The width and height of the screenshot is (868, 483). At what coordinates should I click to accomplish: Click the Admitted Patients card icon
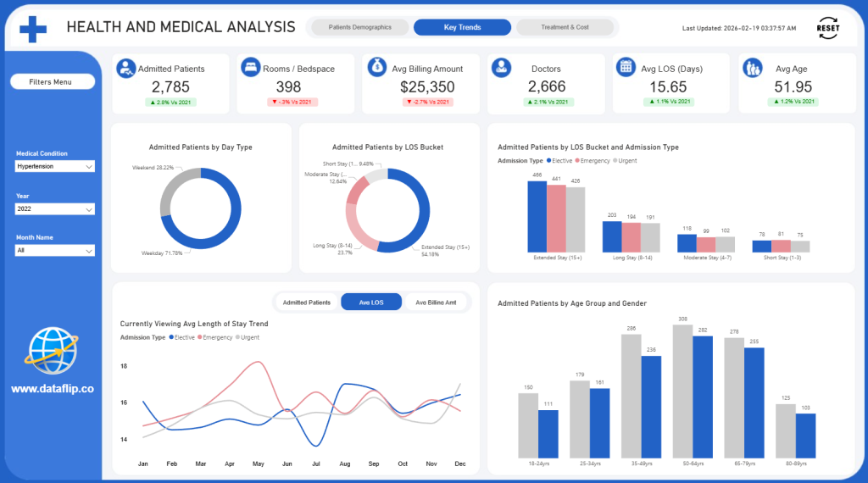(126, 68)
